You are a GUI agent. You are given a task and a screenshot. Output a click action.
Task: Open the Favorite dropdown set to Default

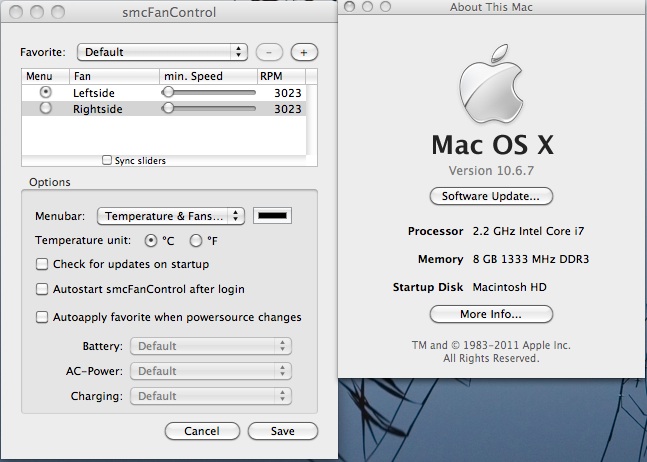(x=162, y=52)
